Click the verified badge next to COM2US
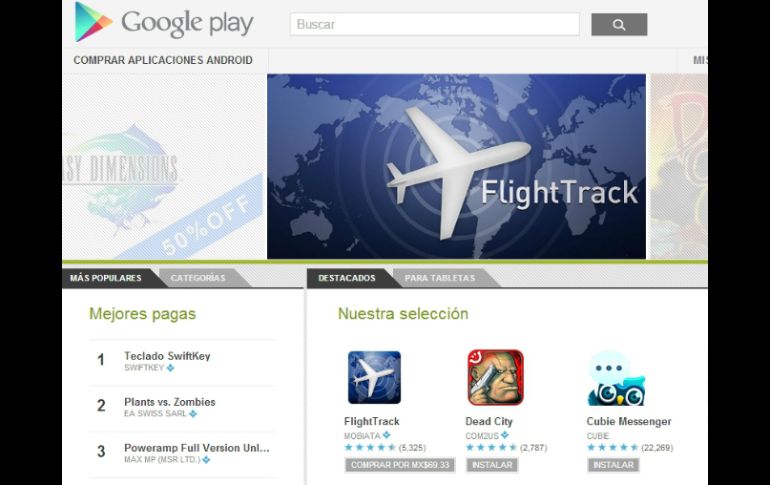Image resolution: width=770 pixels, height=485 pixels. coord(505,435)
